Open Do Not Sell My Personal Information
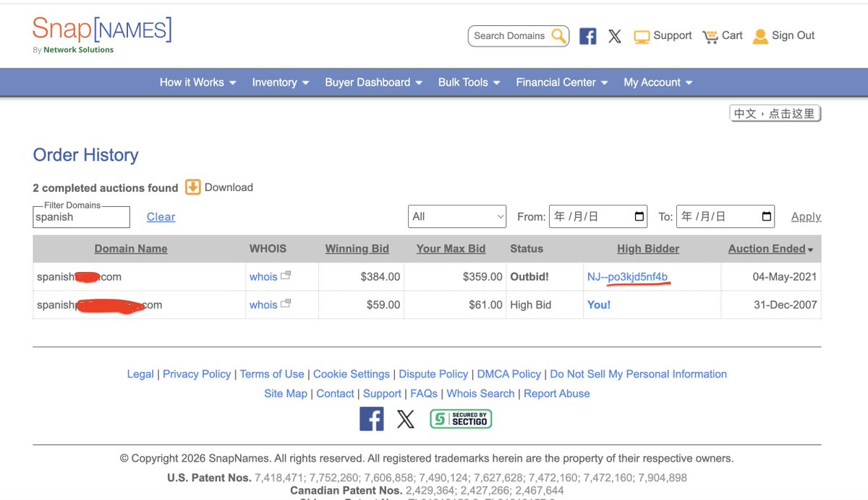The image size is (868, 500). point(639,374)
